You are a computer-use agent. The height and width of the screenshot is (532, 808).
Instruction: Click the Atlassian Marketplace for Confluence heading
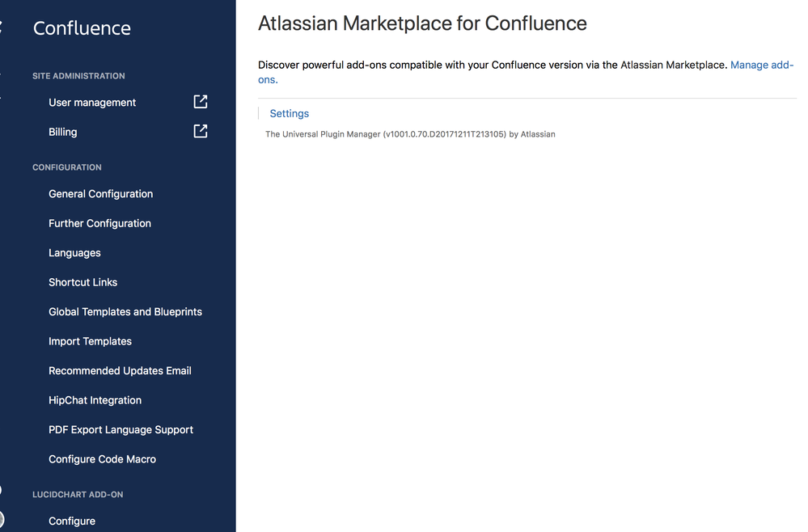click(x=422, y=23)
